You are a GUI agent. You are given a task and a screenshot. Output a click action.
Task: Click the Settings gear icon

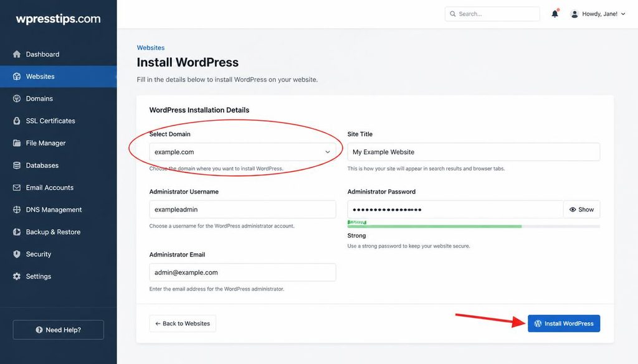(x=17, y=276)
